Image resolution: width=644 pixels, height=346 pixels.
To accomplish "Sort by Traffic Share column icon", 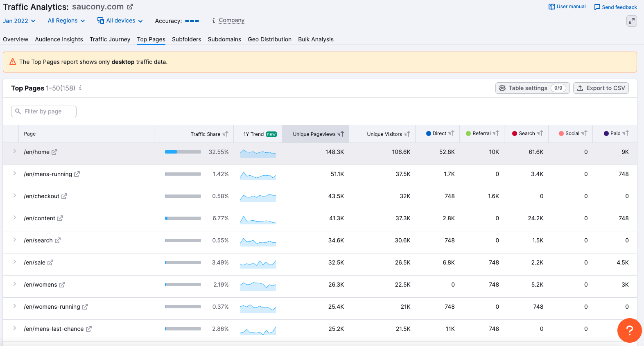I will (225, 134).
